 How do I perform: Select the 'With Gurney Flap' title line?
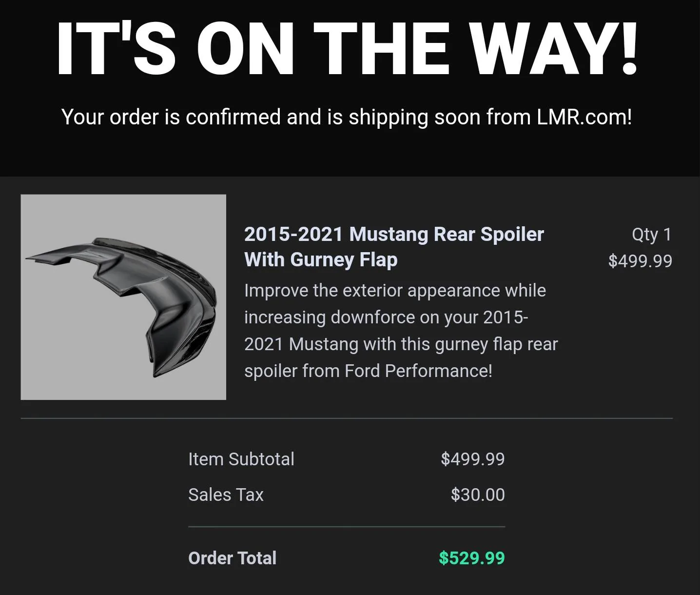321,259
